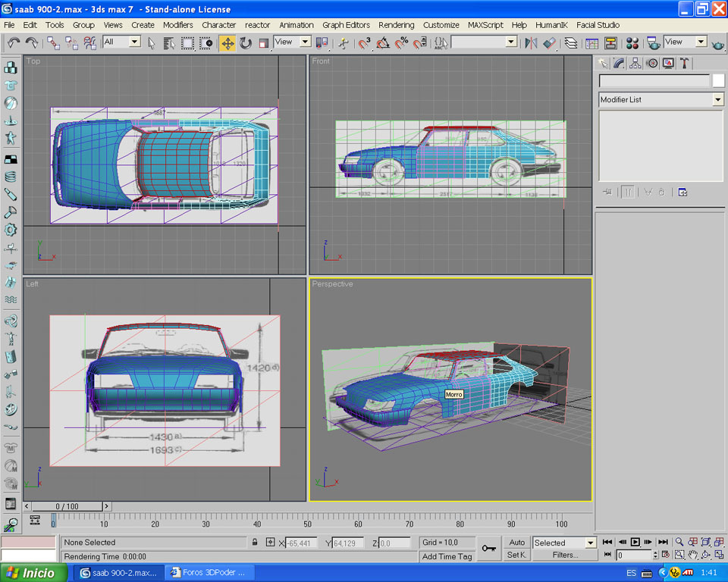Open the Layer Manager icon
Viewport: 728px width, 582px height.
point(570,43)
